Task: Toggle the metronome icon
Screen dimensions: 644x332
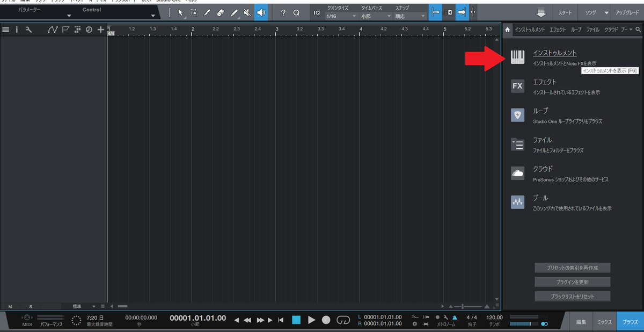Action: (x=455, y=317)
